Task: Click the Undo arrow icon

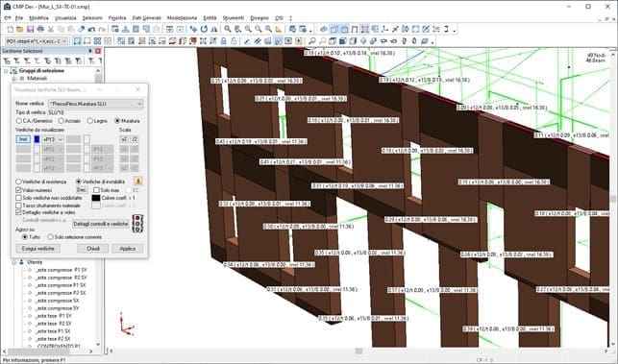Action: (92, 29)
